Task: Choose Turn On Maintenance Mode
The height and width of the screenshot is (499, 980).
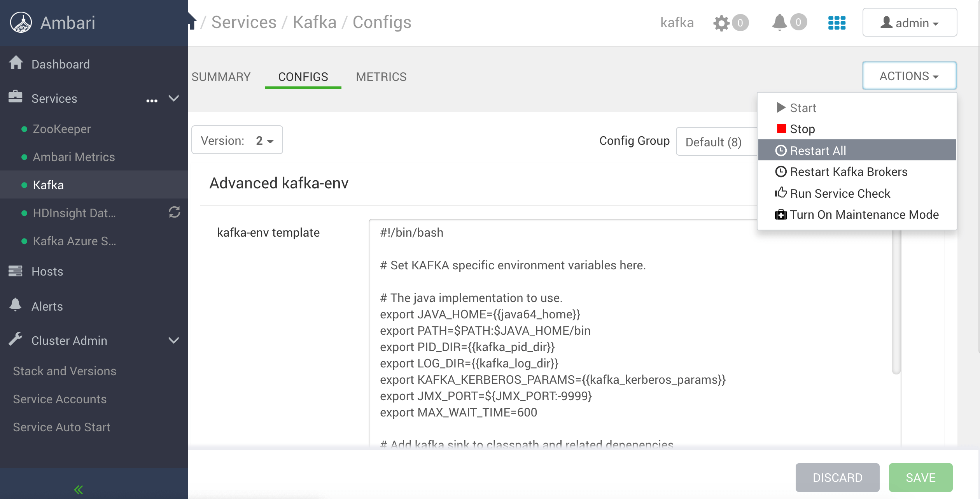Action: coord(857,214)
